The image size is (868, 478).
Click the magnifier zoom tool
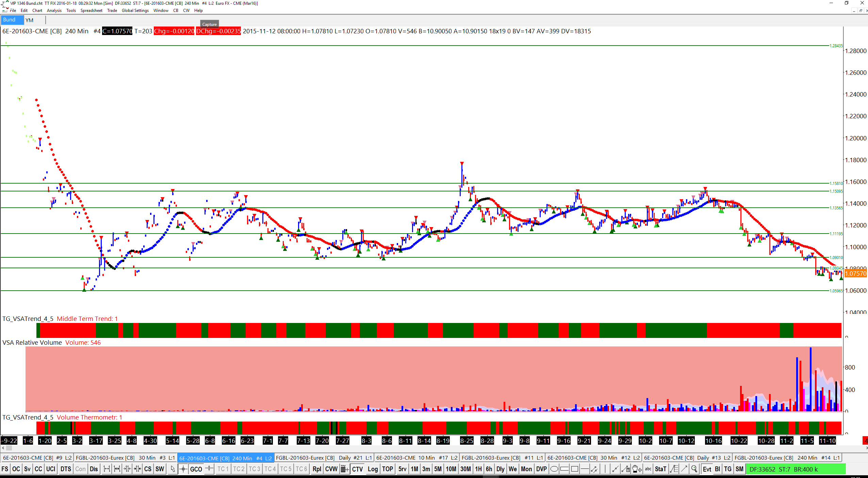694,469
